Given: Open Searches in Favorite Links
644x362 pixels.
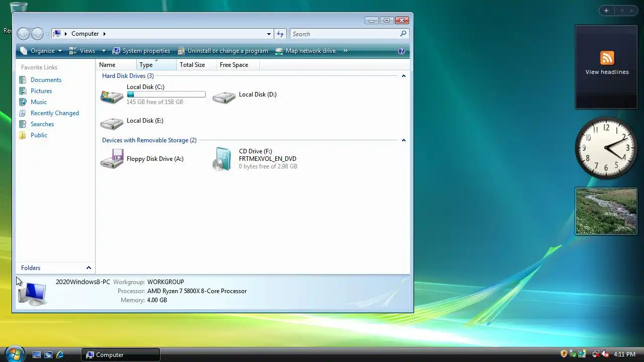Looking at the screenshot, I should pos(42,124).
